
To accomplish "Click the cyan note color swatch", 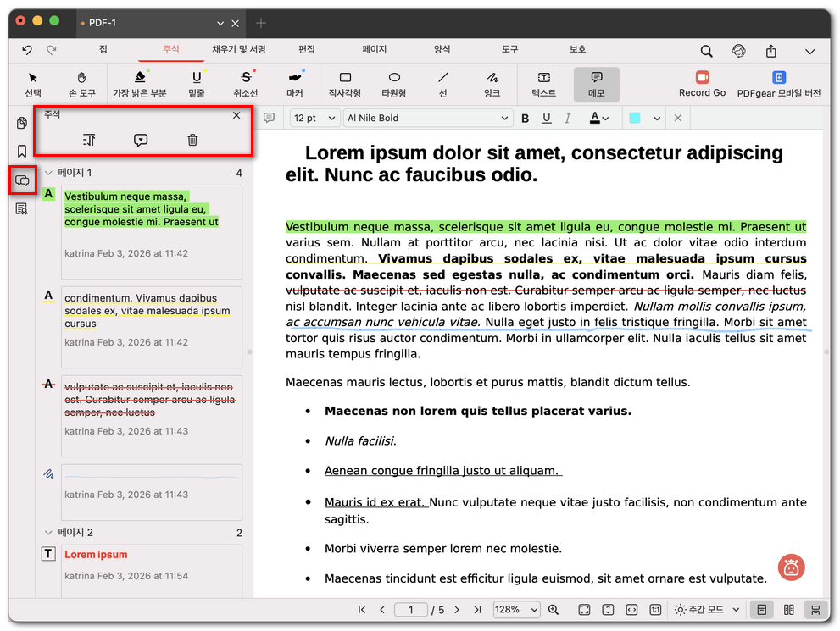I will point(635,118).
